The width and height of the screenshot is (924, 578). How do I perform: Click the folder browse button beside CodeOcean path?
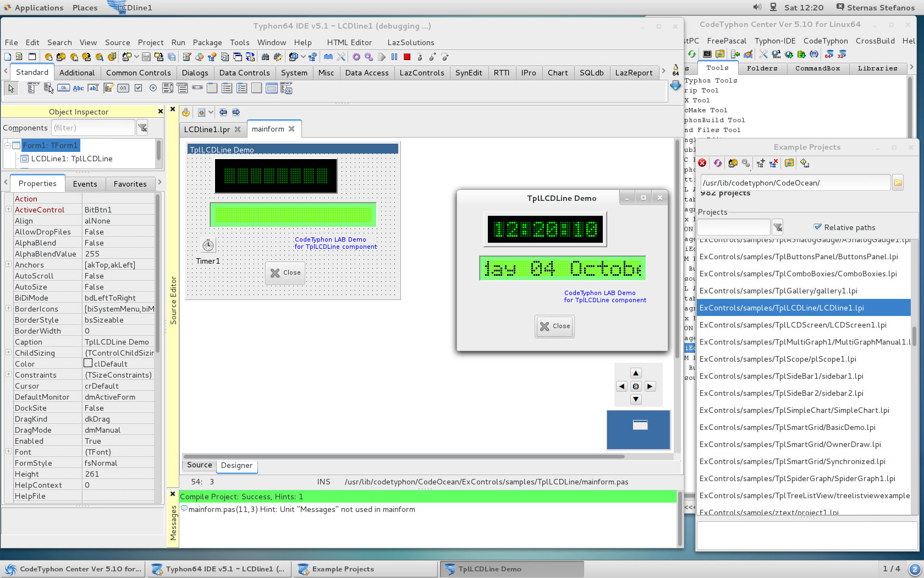point(898,182)
